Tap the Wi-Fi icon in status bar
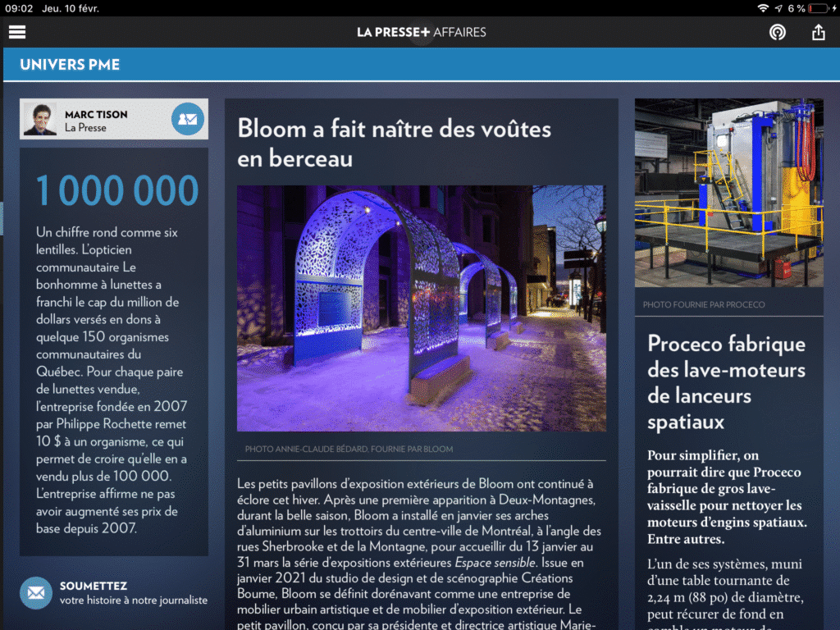 coord(763,8)
